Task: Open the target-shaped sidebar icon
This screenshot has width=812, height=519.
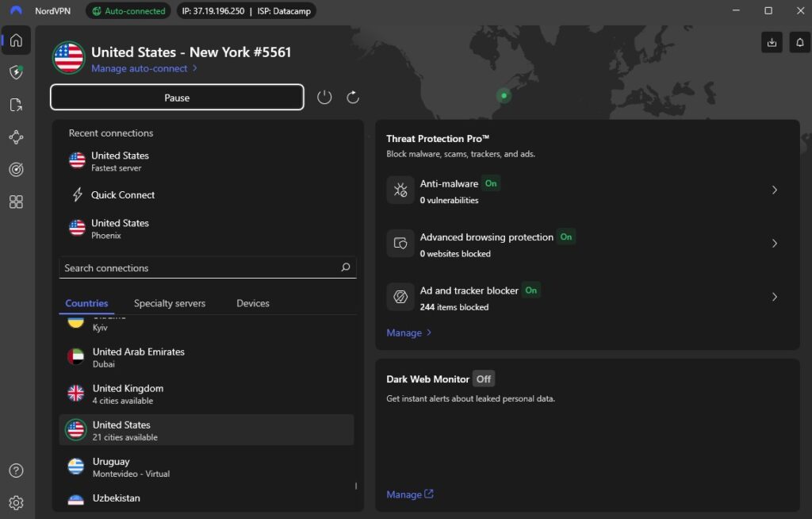Action: (x=16, y=170)
